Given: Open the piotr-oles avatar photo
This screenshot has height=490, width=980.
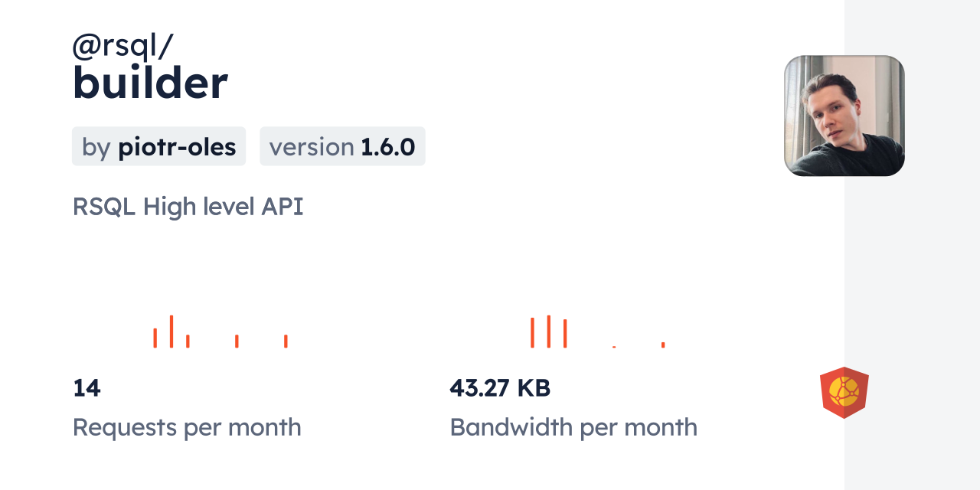Looking at the screenshot, I should (x=844, y=116).
